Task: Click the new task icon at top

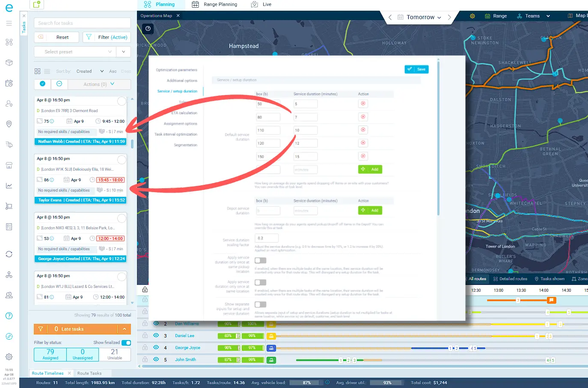Action: click(x=37, y=4)
